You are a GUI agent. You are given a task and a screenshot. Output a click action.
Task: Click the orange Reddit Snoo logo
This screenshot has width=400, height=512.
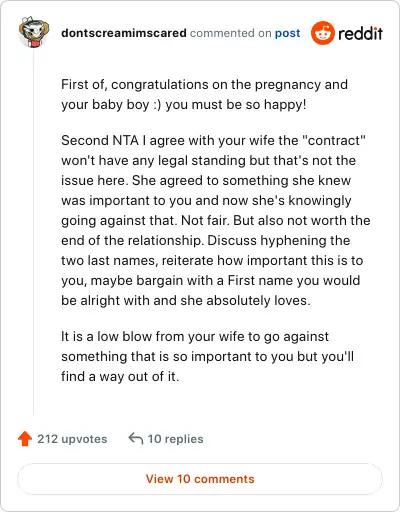coord(322,33)
